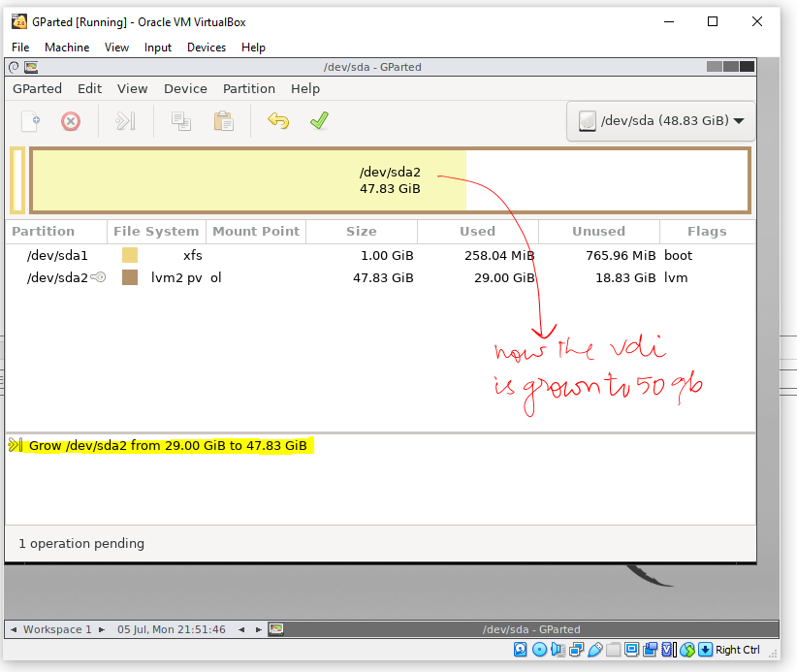
Task: Click the GParted window's light gray title bar button
Action: [715, 67]
